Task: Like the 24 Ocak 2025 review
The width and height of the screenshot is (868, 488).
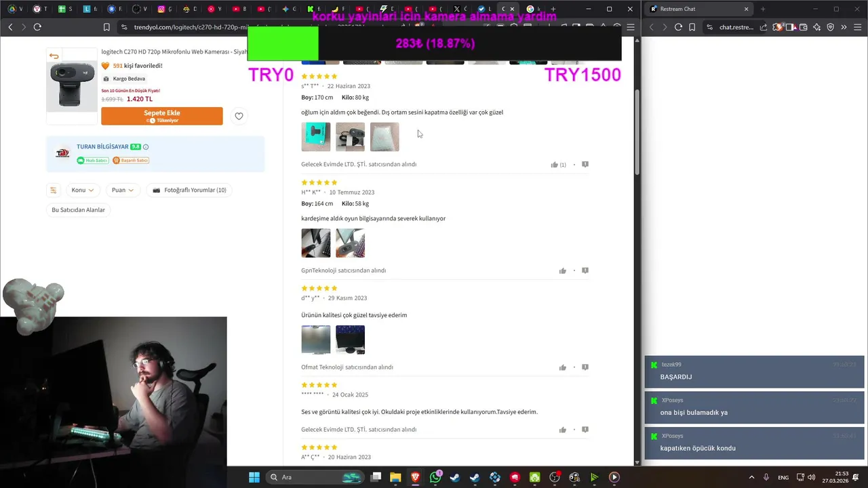Action: (562, 430)
